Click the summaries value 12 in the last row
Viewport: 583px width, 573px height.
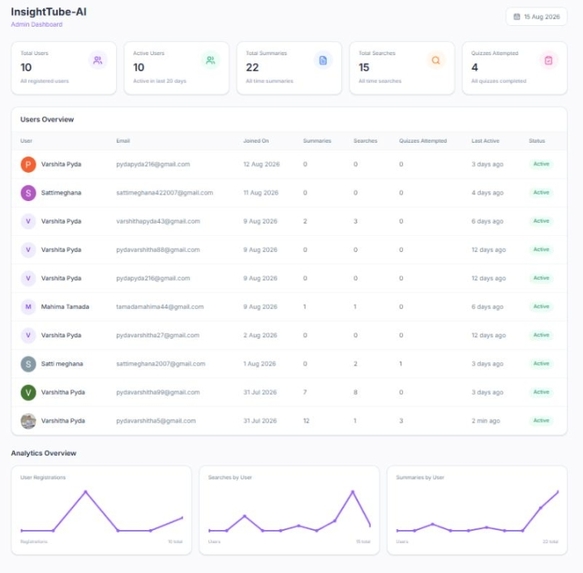tap(306, 421)
